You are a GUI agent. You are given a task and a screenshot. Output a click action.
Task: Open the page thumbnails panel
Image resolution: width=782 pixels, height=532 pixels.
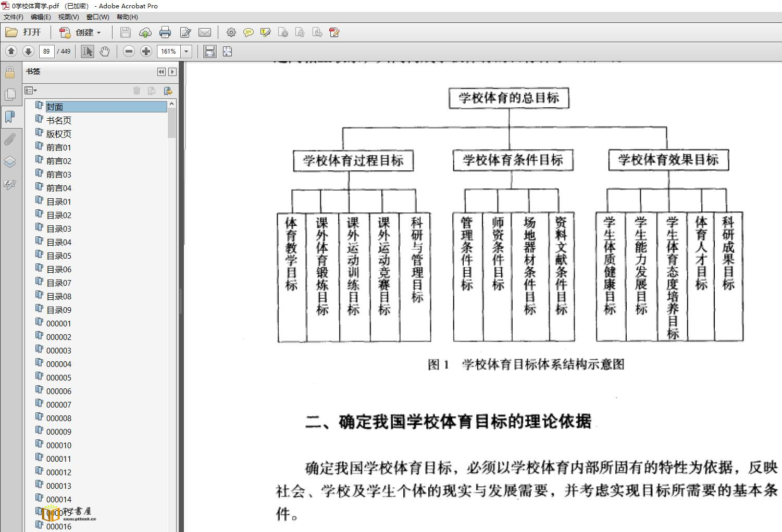10,94
